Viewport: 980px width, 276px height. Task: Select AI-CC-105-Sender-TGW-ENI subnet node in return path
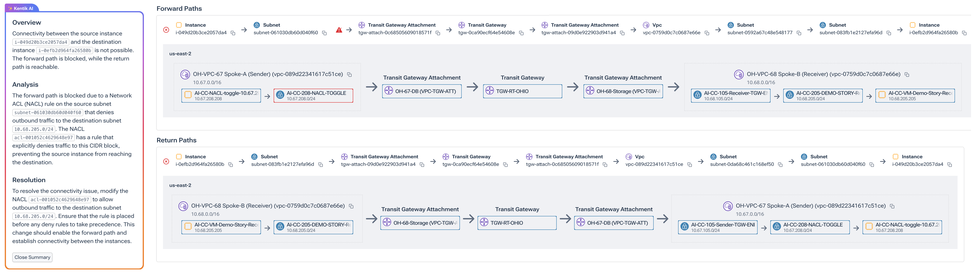tap(718, 227)
